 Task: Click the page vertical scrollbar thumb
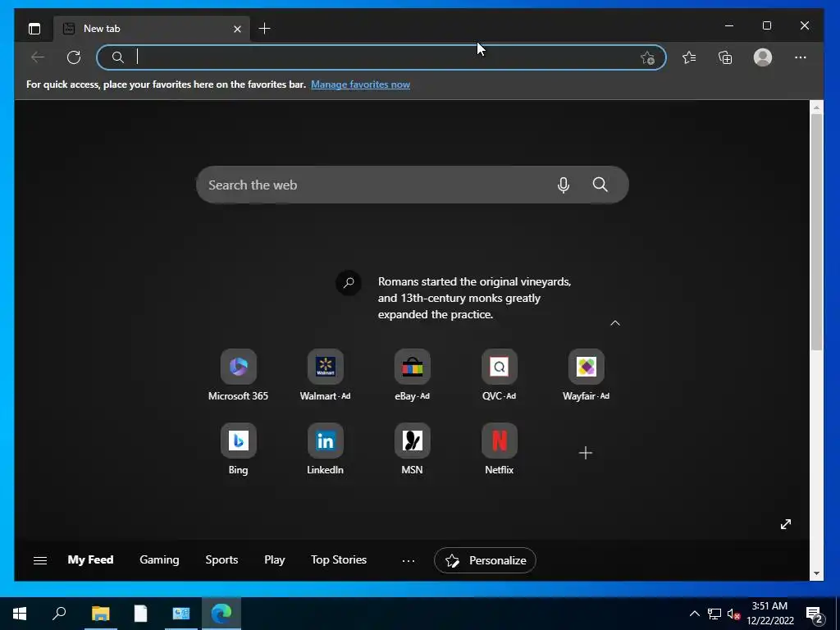point(816,232)
